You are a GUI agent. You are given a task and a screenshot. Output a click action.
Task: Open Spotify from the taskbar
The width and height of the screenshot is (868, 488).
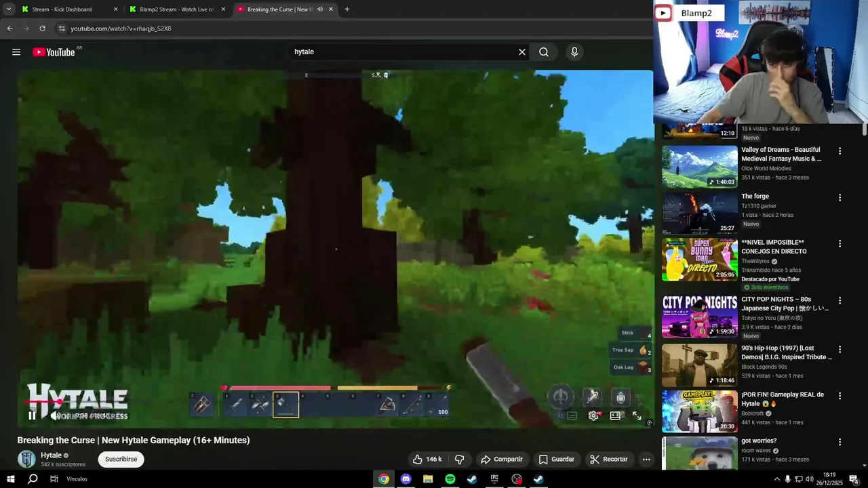pyautogui.click(x=450, y=479)
